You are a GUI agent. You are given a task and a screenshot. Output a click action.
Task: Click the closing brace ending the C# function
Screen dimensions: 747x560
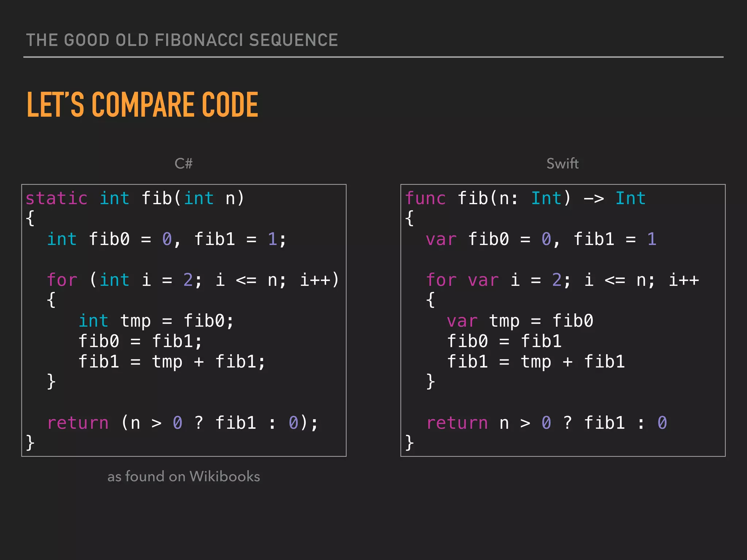coord(30,443)
